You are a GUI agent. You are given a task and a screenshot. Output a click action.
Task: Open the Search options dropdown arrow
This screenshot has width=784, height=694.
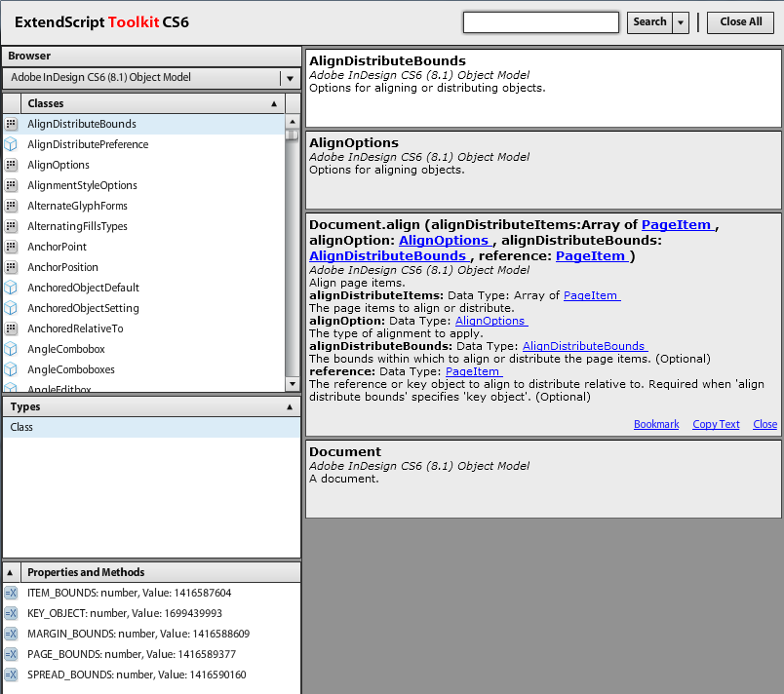[x=681, y=22]
